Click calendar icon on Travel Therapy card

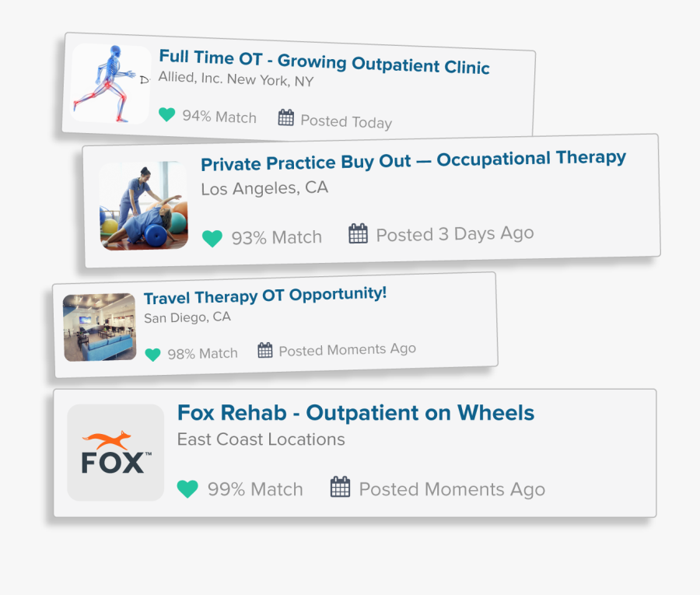coord(265,350)
